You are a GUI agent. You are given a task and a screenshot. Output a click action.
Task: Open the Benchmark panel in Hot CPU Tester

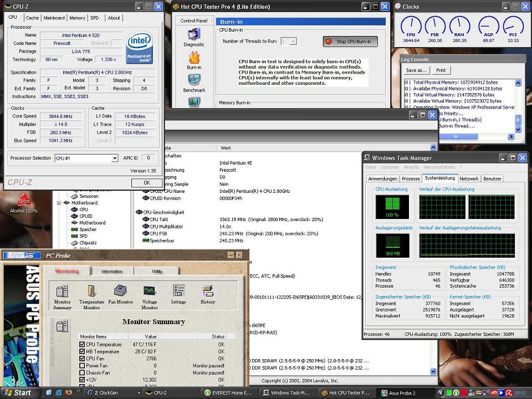(194, 83)
